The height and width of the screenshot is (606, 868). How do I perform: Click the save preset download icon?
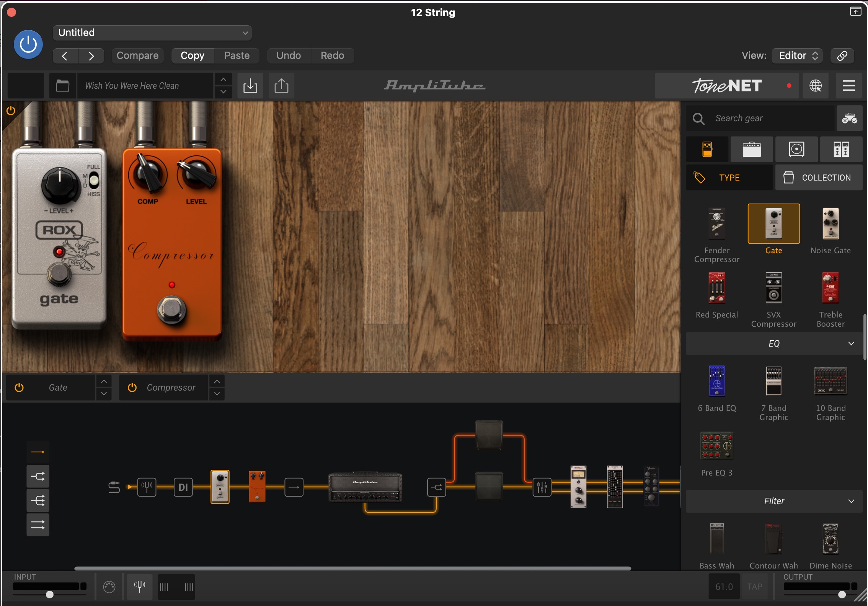250,86
